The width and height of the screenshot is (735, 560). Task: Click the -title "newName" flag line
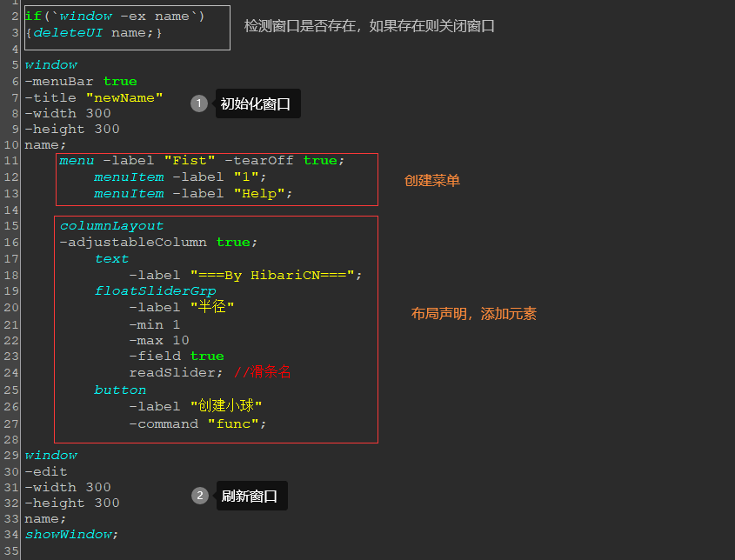93,97
